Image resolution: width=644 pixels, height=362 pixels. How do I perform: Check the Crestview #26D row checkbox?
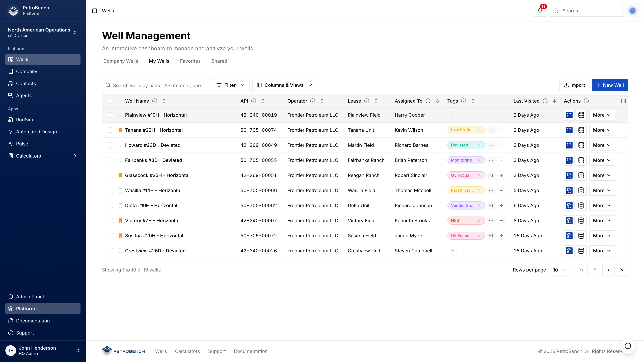tap(110, 251)
